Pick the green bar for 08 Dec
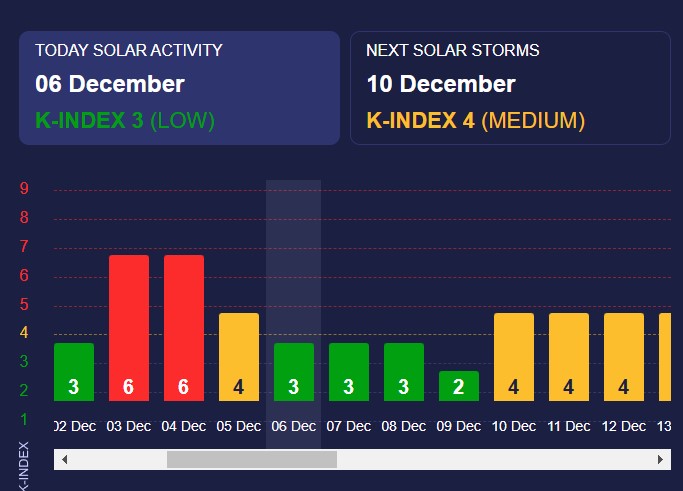Viewport: 683px width, 491px height. tap(404, 372)
